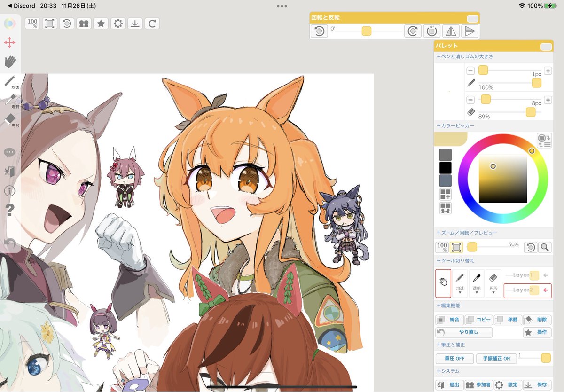
Task: Click 移動 move layer button
Action: point(508,320)
